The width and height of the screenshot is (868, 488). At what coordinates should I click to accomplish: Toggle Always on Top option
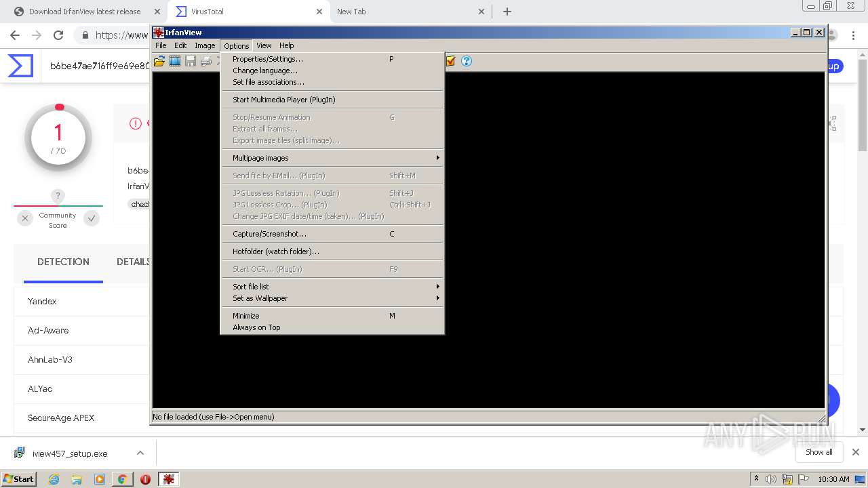tap(332, 327)
